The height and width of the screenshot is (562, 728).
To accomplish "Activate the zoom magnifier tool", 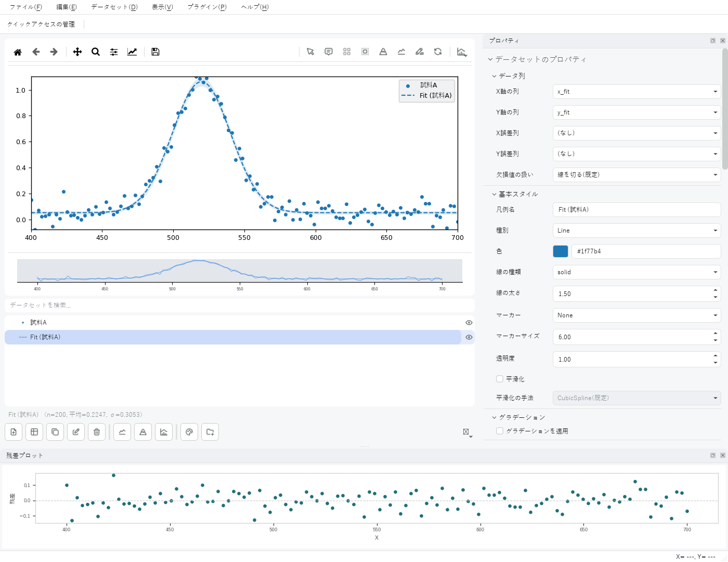I will click(96, 52).
